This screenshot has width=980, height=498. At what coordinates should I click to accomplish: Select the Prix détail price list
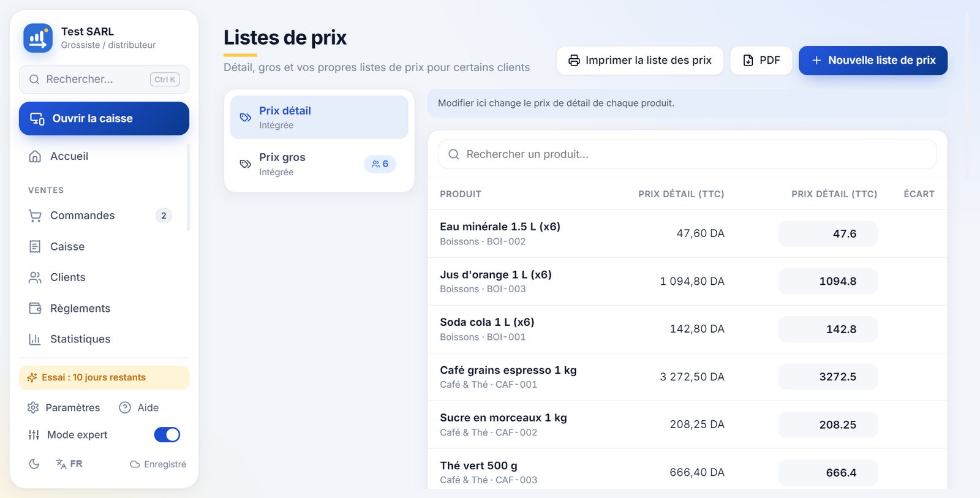coord(319,117)
